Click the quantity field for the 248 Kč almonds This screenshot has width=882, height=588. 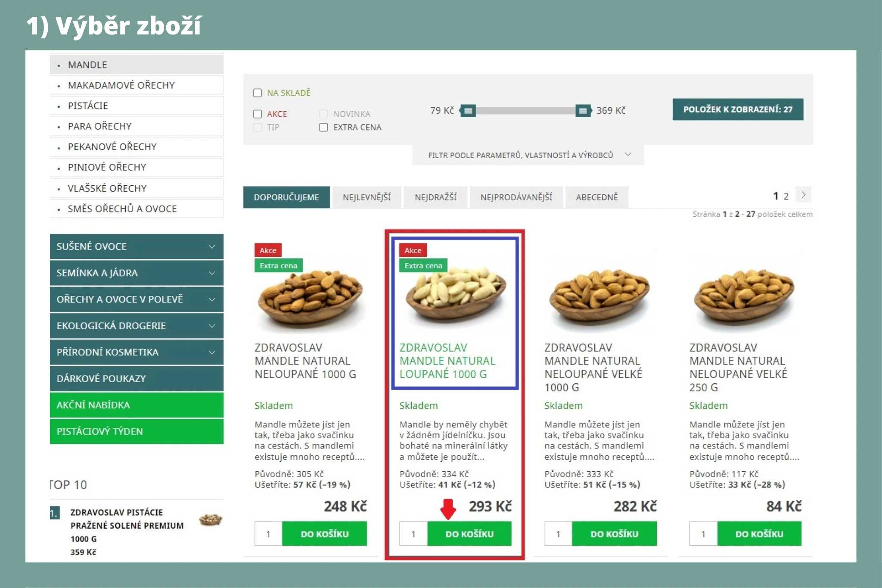coord(268,534)
